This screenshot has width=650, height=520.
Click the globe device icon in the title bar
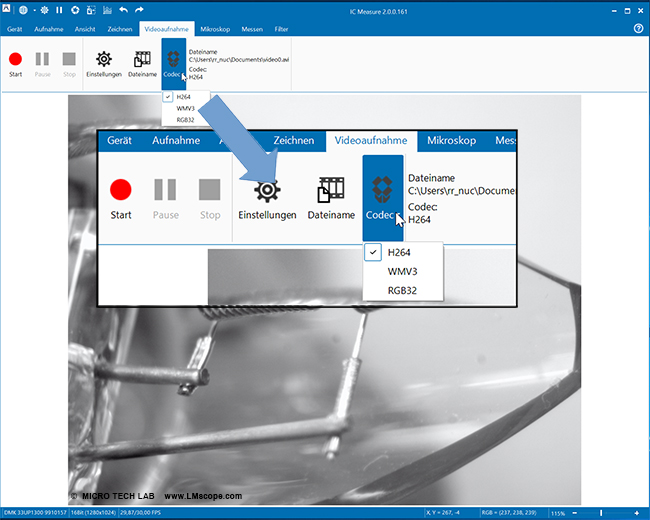[x=22, y=9]
